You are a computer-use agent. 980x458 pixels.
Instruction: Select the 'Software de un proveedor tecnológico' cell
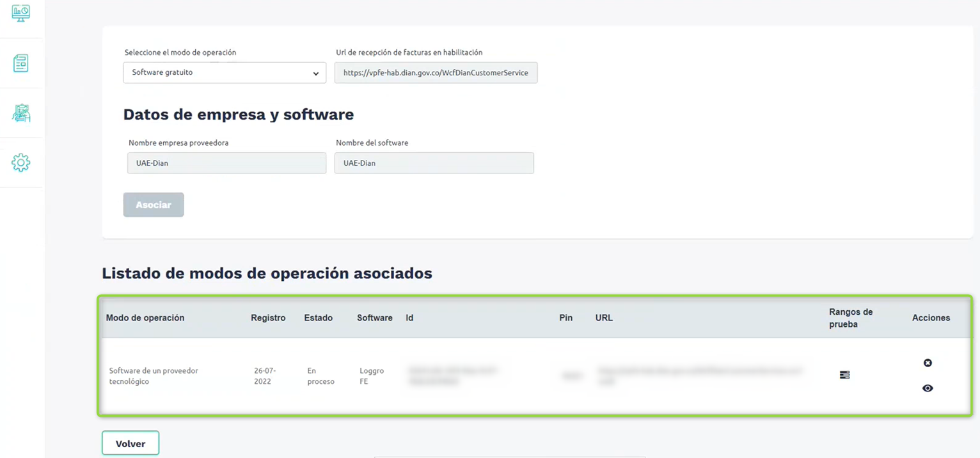[x=154, y=376]
